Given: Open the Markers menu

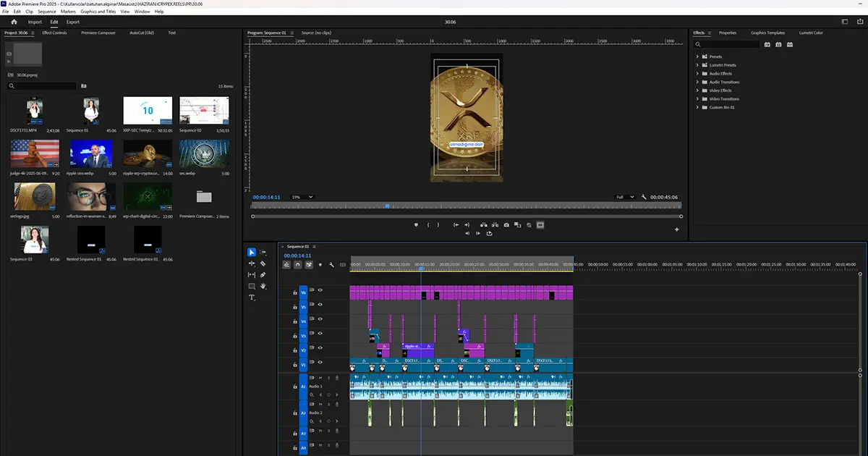Looking at the screenshot, I should (68, 12).
